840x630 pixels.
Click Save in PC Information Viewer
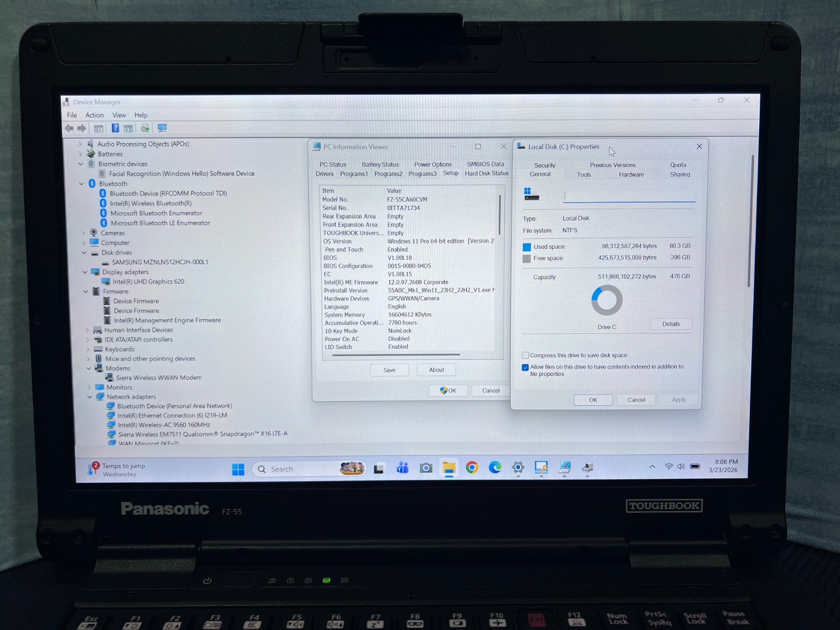point(390,370)
